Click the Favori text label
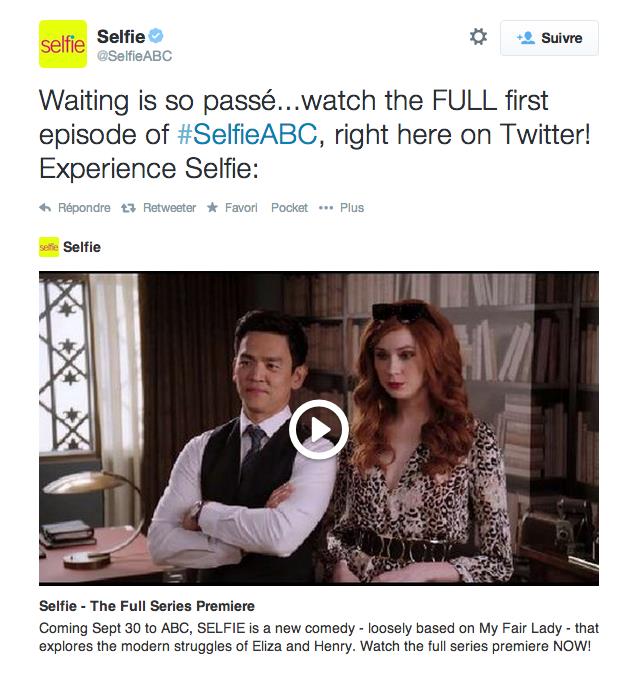This screenshot has width=636, height=680. (x=241, y=208)
